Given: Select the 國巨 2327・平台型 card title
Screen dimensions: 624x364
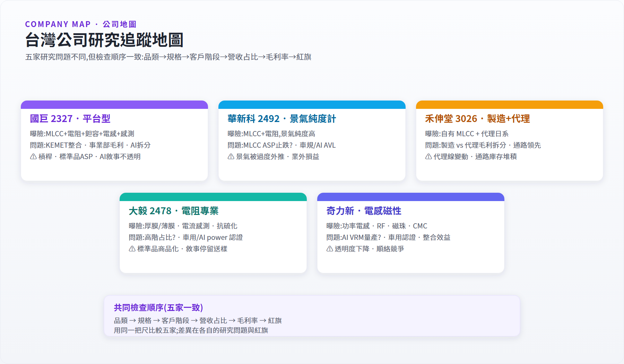Looking at the screenshot, I should (x=70, y=119).
